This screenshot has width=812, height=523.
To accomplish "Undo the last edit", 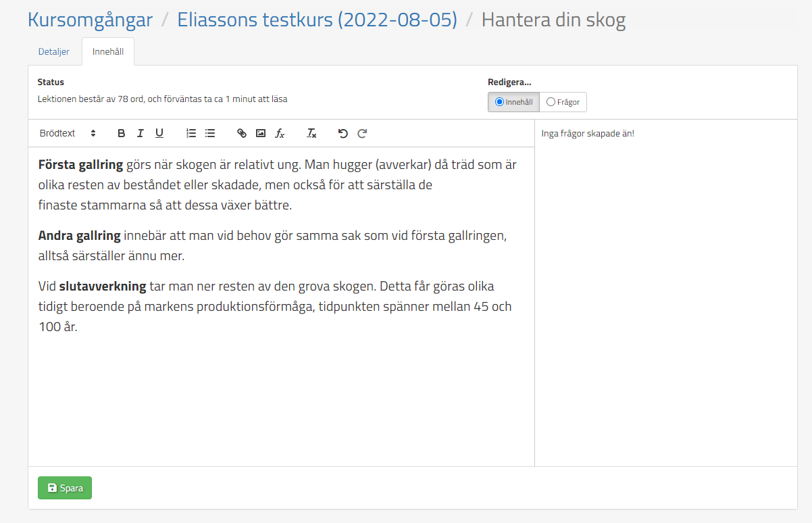I will point(343,133).
